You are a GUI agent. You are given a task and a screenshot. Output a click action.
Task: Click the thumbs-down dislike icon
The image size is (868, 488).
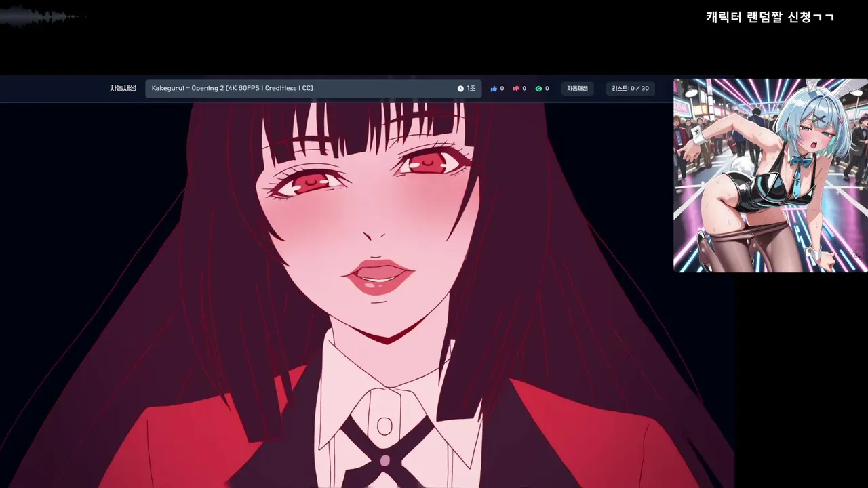516,89
